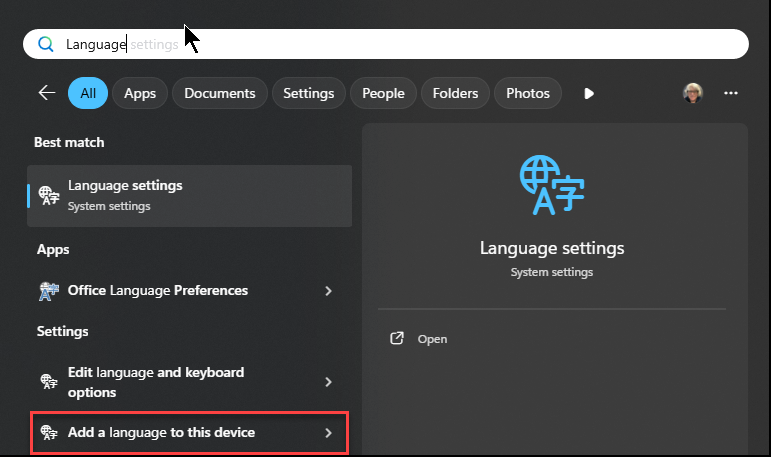771x457 pixels.
Task: Switch to the Documents filter tab
Action: [220, 93]
